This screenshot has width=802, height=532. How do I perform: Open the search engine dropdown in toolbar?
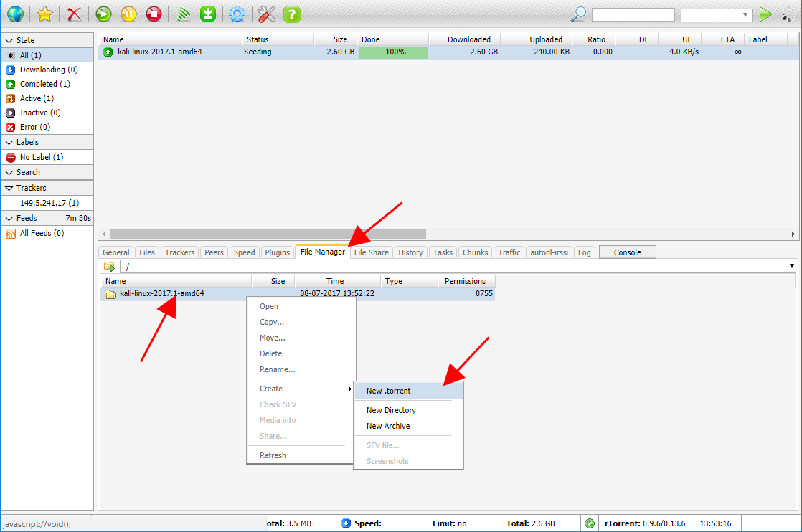(716, 15)
